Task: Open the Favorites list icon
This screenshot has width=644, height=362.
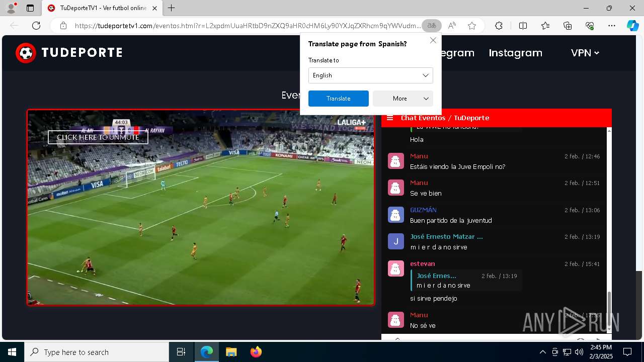Action: pyautogui.click(x=545, y=26)
